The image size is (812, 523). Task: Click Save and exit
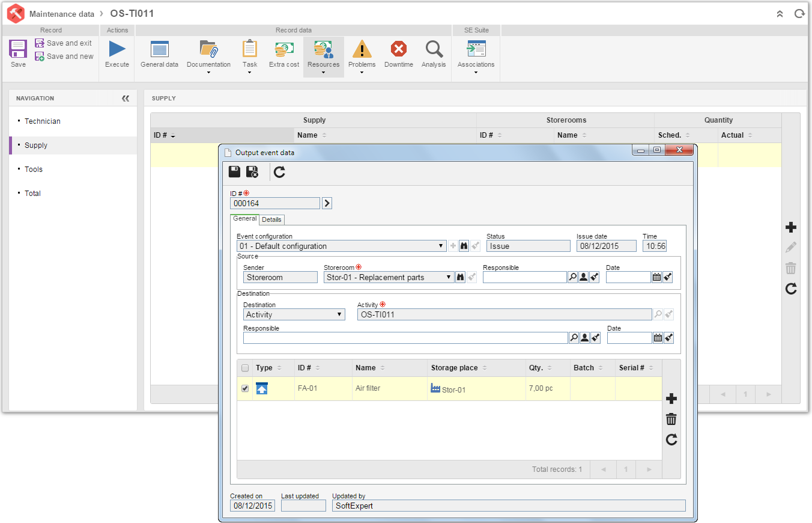[63, 43]
